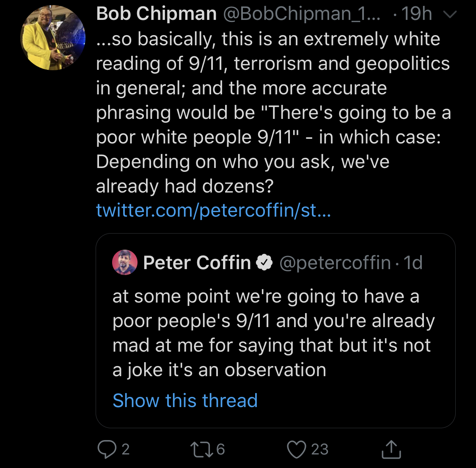Click Show this thread link

[x=185, y=400]
